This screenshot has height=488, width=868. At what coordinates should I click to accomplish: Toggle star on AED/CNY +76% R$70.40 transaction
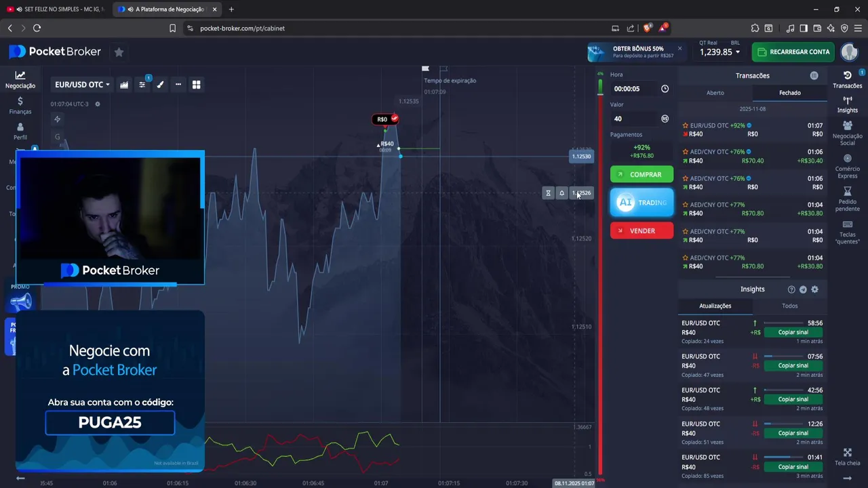(x=686, y=152)
